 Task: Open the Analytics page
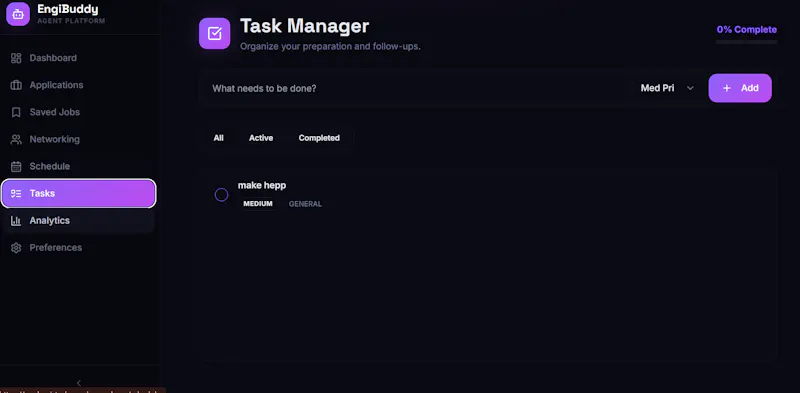pyautogui.click(x=79, y=220)
